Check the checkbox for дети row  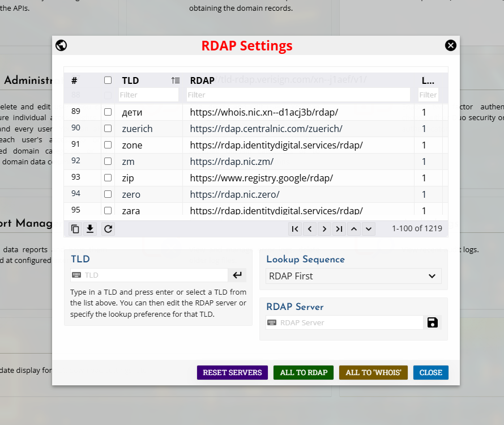[x=108, y=112]
